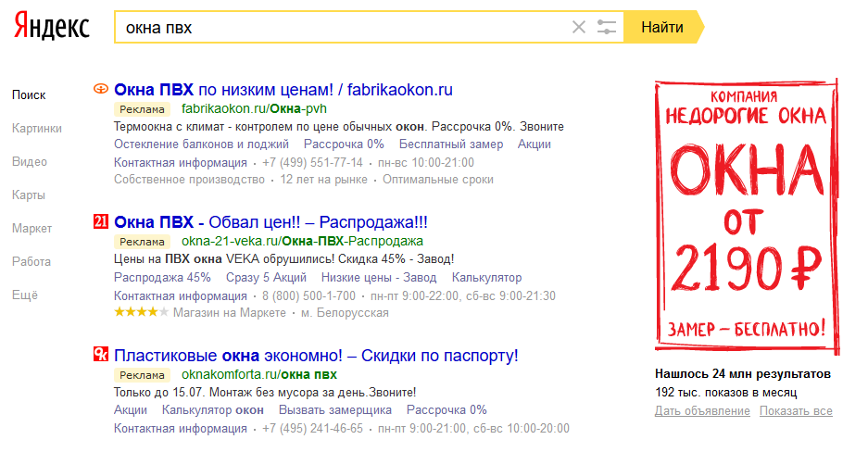Screen dimensions: 868x452
Task: Switch to Картинки search section
Action: pos(37,129)
